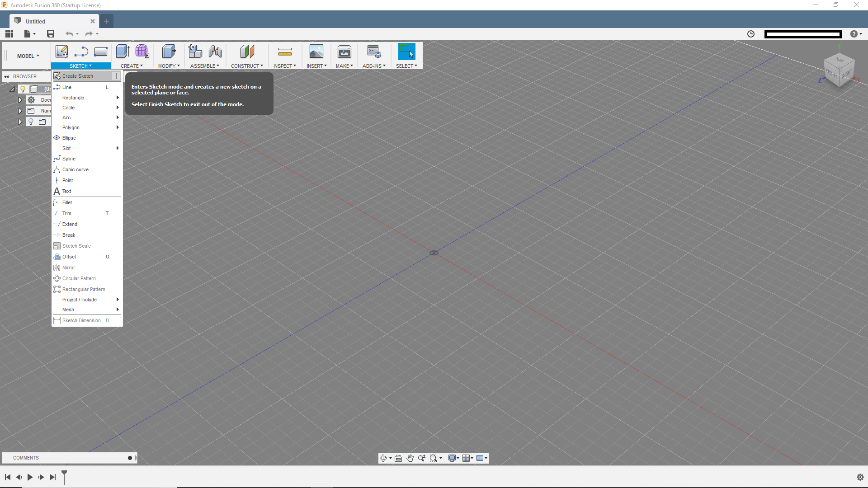Screen dimensions: 868x488
Task: Open the CONSTRUCT dropdown menu
Action: pyautogui.click(x=247, y=66)
